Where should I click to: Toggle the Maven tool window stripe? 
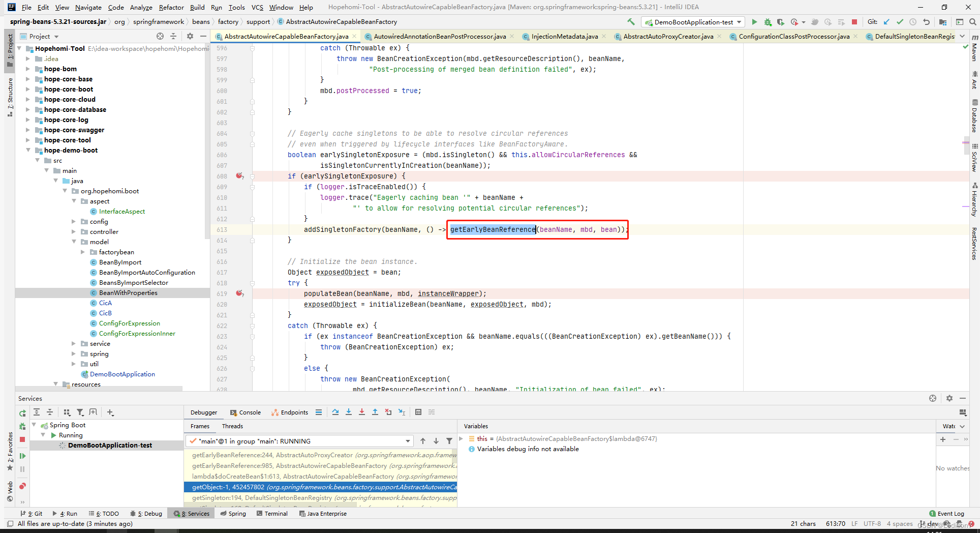point(974,48)
